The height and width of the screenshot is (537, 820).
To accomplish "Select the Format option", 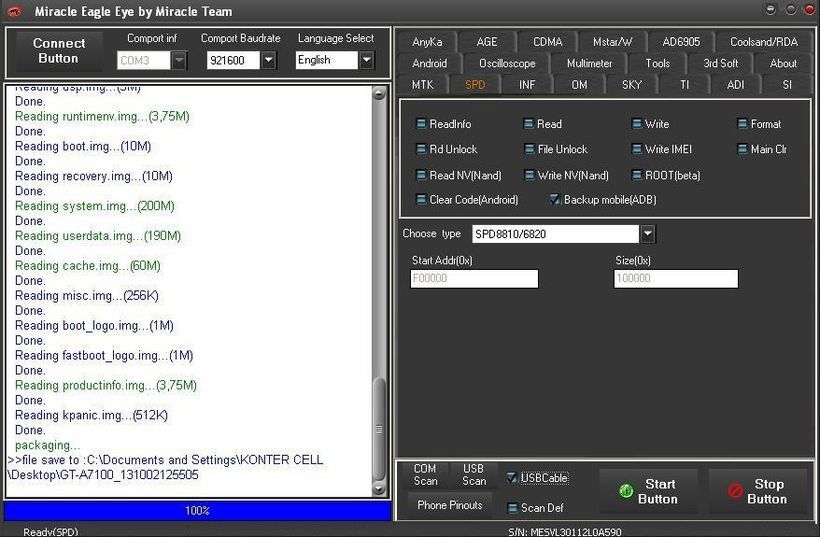I will tap(742, 124).
